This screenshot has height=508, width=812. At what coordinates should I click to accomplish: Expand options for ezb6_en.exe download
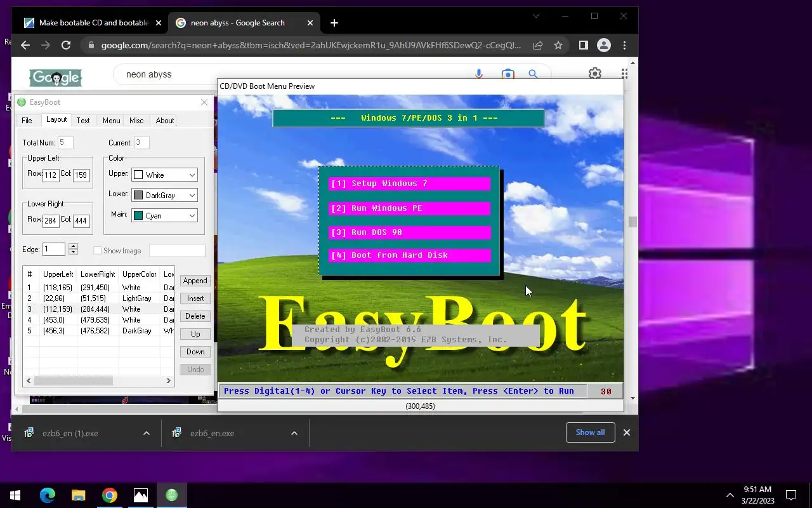coord(294,433)
